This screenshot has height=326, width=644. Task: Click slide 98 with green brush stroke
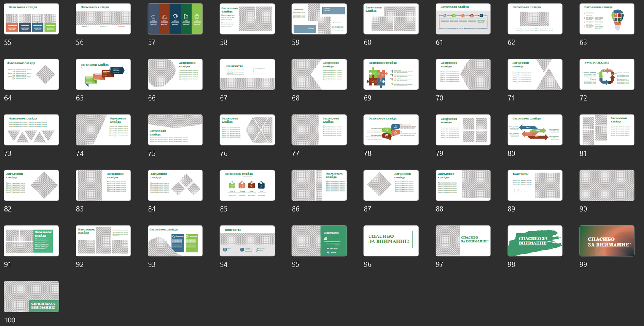coord(535,241)
